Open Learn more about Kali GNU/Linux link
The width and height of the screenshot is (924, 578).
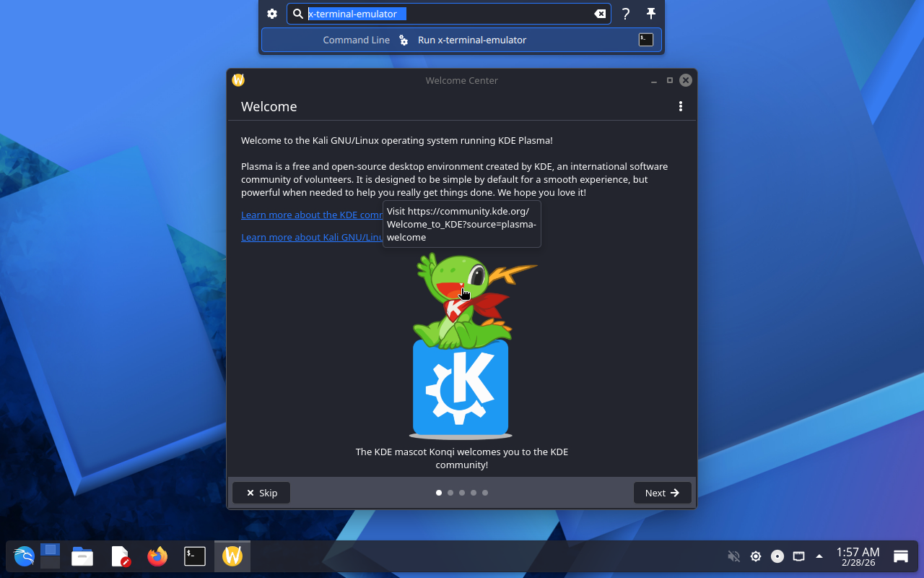312,237
